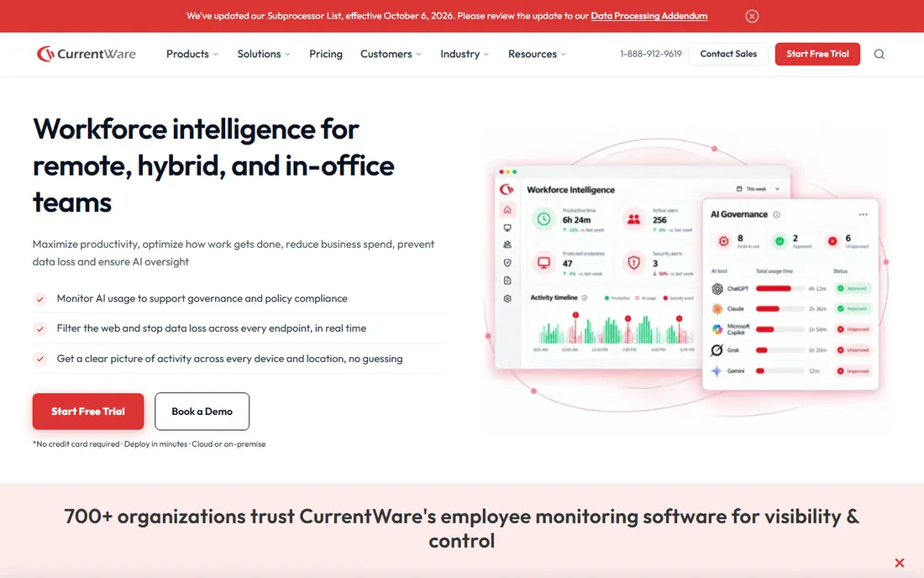Click the security event marker near 10:00 AM
The width and height of the screenshot is (924, 578).
click(575, 315)
